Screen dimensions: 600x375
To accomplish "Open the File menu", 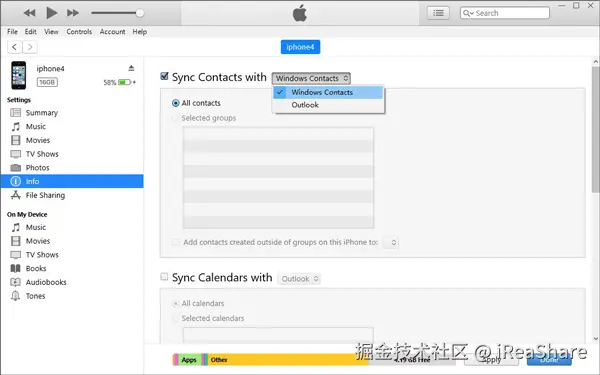I will click(x=12, y=32).
